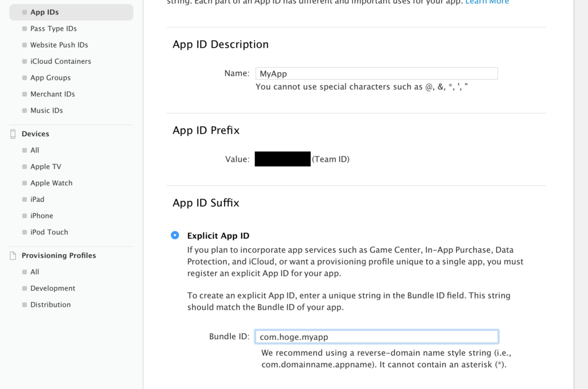Show Apple Watch devices

(51, 183)
